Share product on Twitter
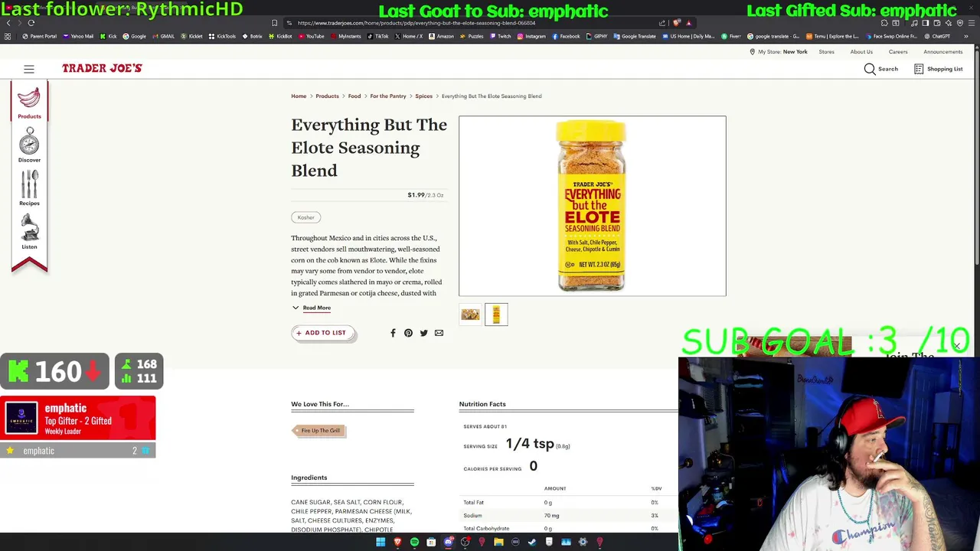 [x=423, y=333]
